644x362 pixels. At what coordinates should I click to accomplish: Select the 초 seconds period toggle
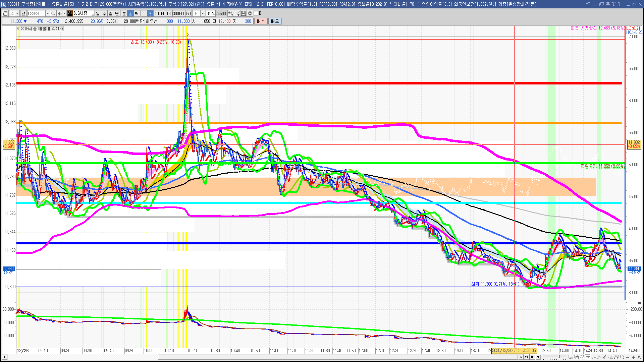pos(130,13)
